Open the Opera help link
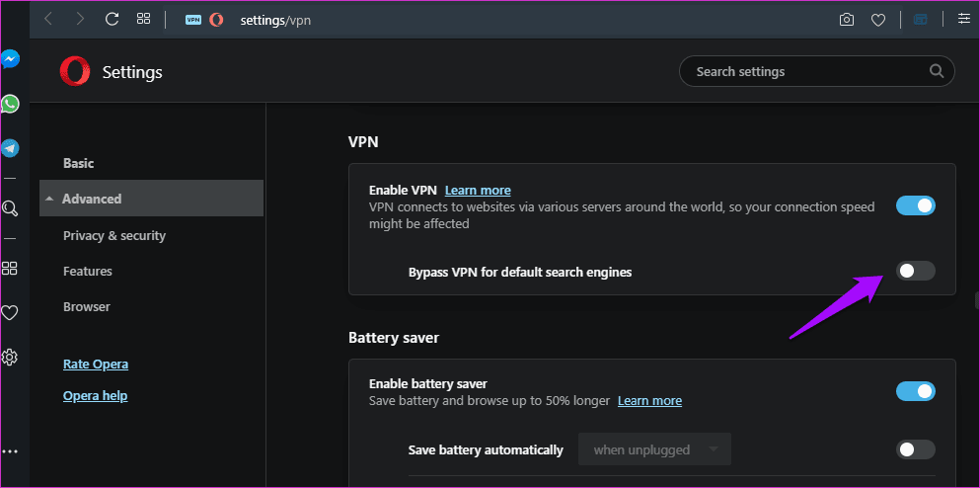Screen dimensions: 980x488 click(95, 396)
